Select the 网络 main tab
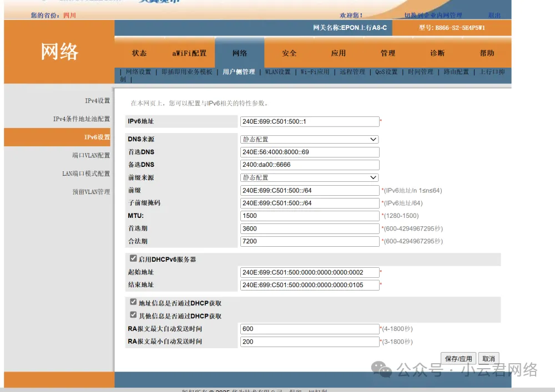The image size is (555, 392). coord(240,53)
